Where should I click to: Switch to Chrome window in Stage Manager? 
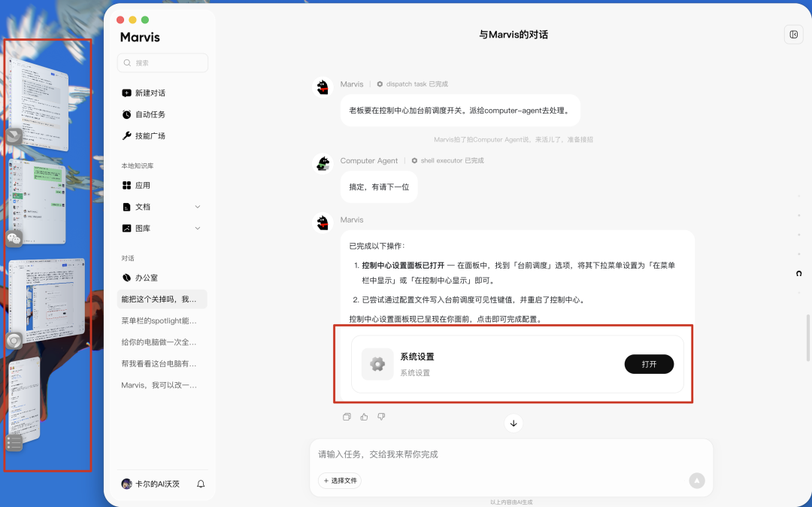coord(46,302)
